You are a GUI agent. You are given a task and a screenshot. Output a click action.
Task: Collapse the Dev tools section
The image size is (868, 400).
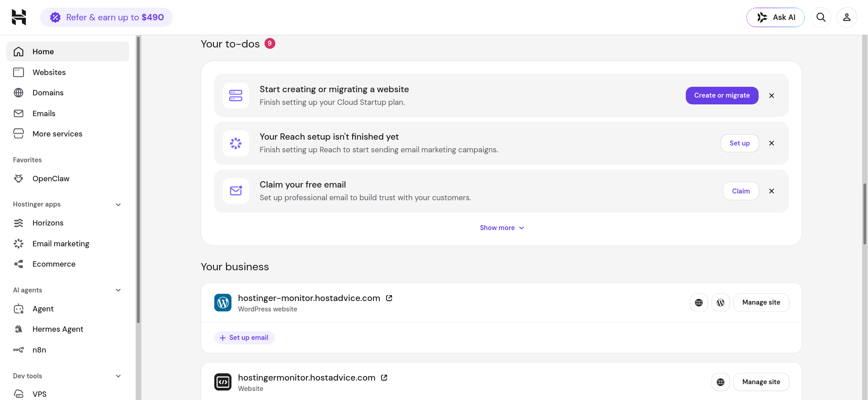(x=118, y=376)
